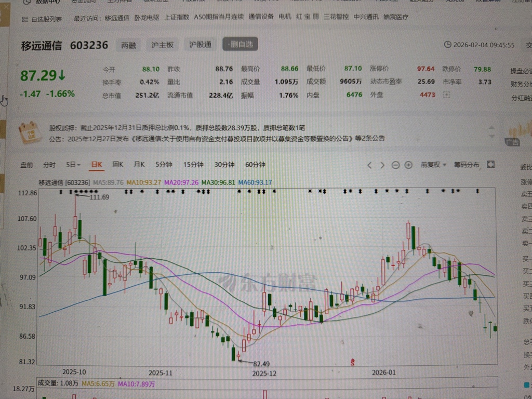Screen dimensions: 532x399
Task: Zoom out chart with minus circle icon
Action: [x=395, y=165]
